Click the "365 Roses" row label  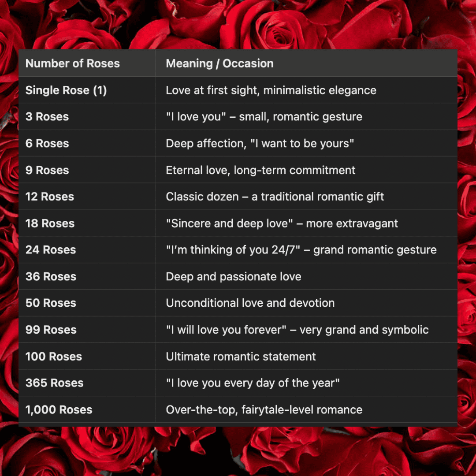tap(54, 383)
